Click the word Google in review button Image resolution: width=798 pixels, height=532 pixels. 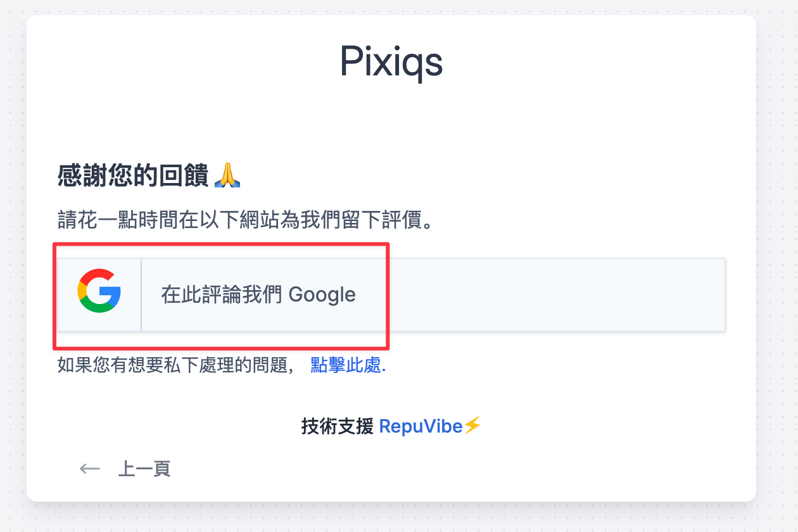(x=322, y=294)
